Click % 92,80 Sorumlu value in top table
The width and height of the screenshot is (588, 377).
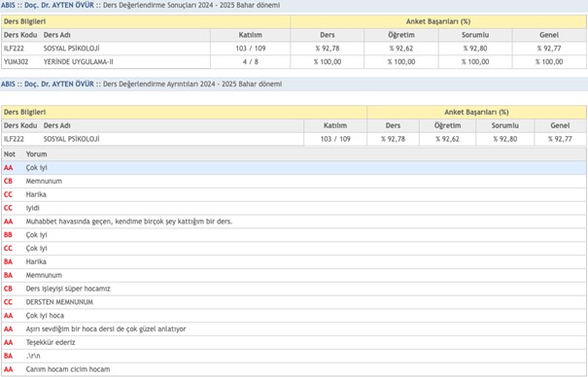tap(475, 49)
